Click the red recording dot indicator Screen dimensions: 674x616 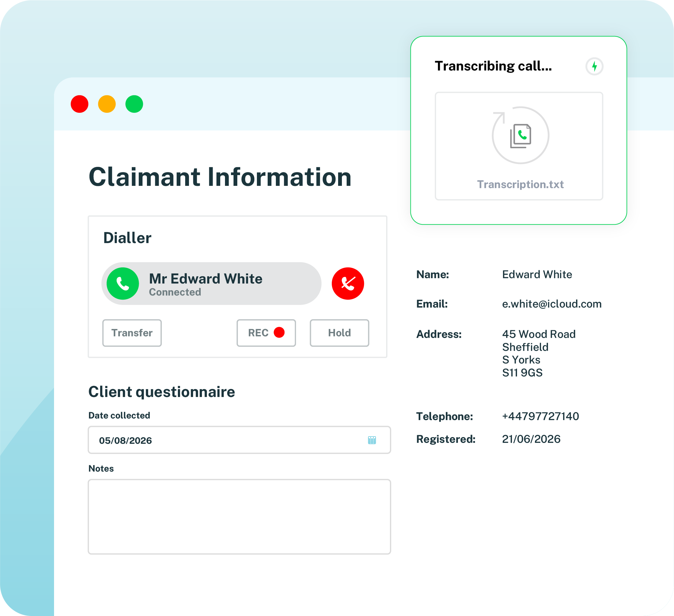click(x=279, y=332)
